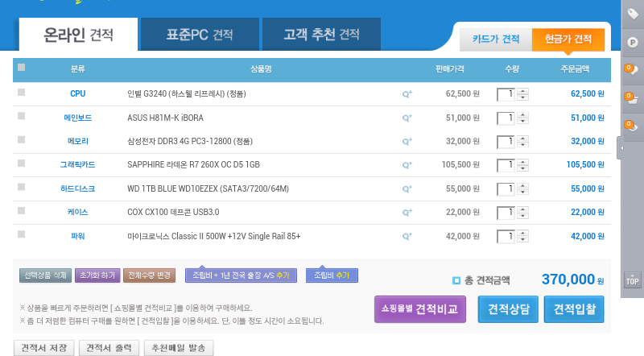Open the folder icon with badge in sidebar
The width and height of the screenshot is (644, 356).
tap(631, 97)
